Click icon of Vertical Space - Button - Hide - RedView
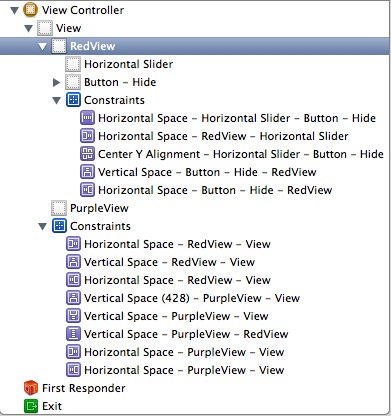Image resolution: width=391 pixels, height=416 pixels. click(87, 172)
